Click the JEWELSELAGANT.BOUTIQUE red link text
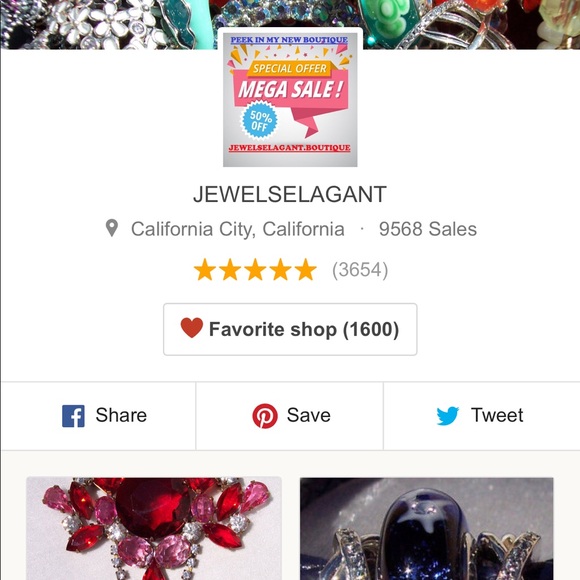This screenshot has width=580, height=580. [290, 148]
